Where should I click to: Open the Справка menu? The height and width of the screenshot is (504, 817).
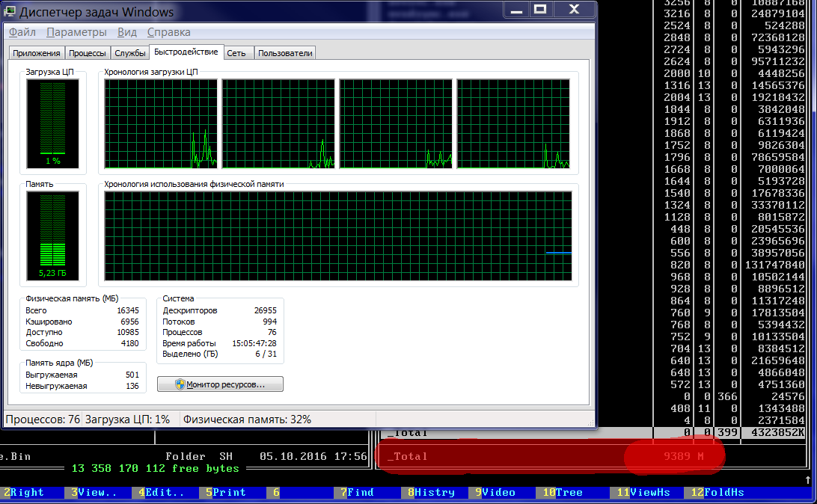pyautogui.click(x=169, y=32)
